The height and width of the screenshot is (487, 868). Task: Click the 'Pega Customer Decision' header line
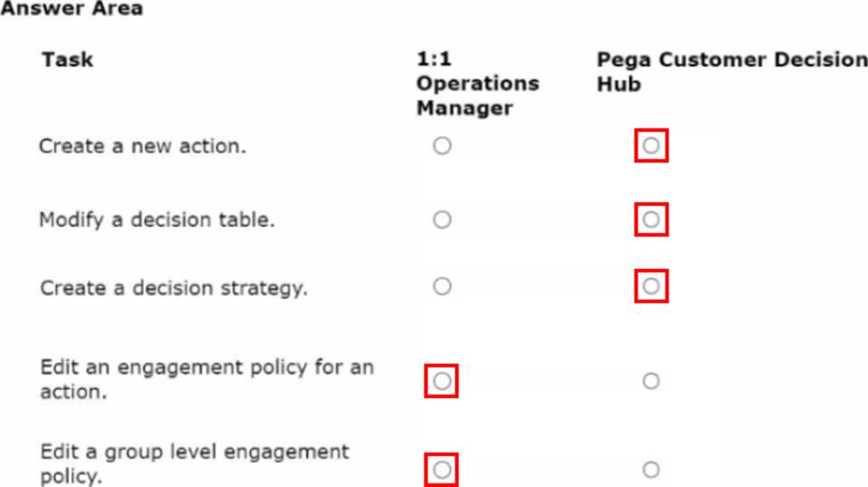pos(731,61)
